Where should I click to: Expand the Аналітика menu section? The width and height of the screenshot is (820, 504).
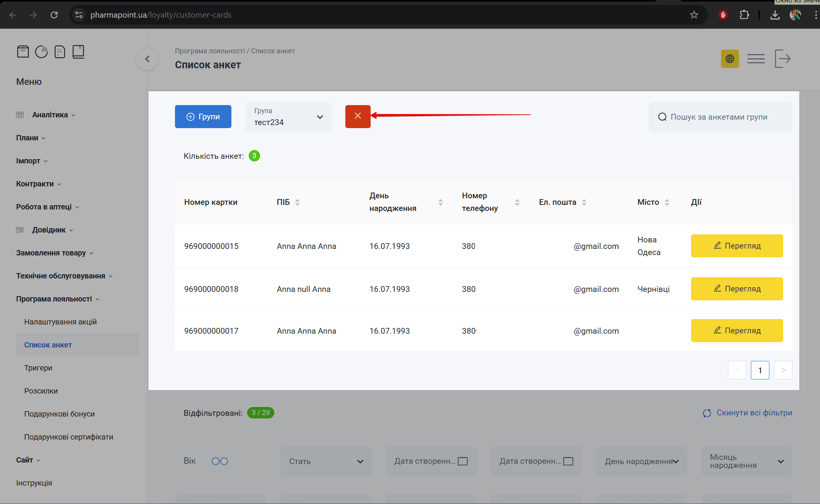(50, 115)
